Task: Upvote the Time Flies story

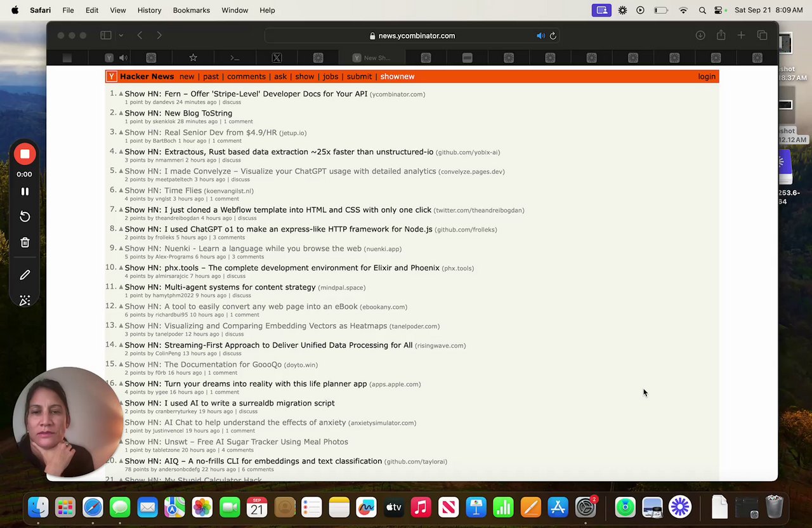Action: (x=121, y=190)
